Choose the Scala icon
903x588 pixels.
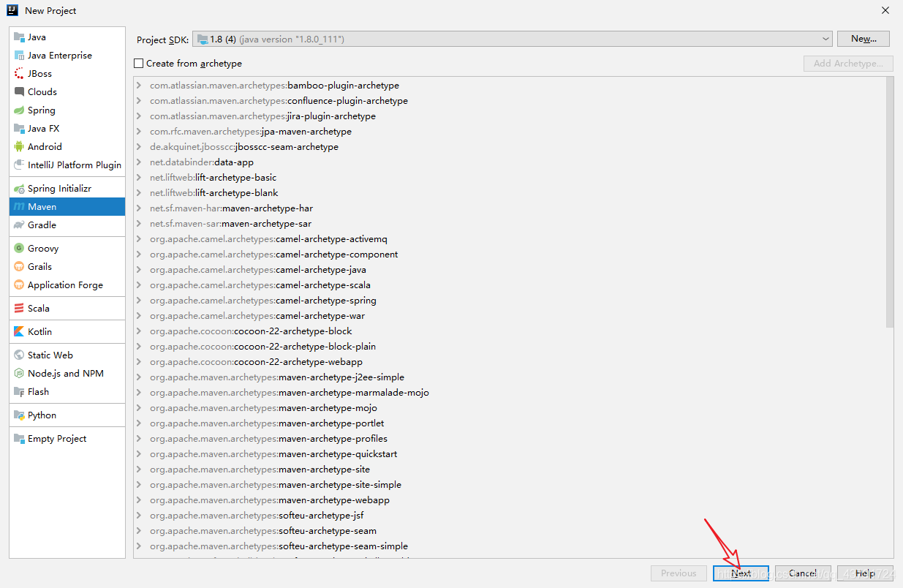point(19,309)
